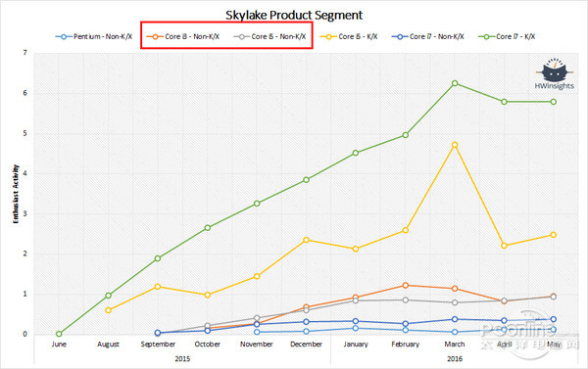
Task: Click the orange Core i3 March marker
Action: (455, 289)
